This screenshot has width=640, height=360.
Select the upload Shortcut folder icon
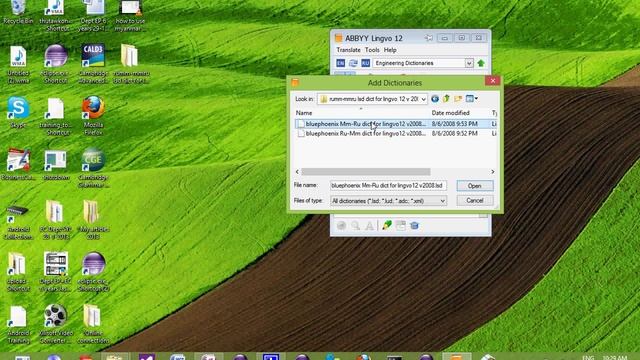click(18, 271)
